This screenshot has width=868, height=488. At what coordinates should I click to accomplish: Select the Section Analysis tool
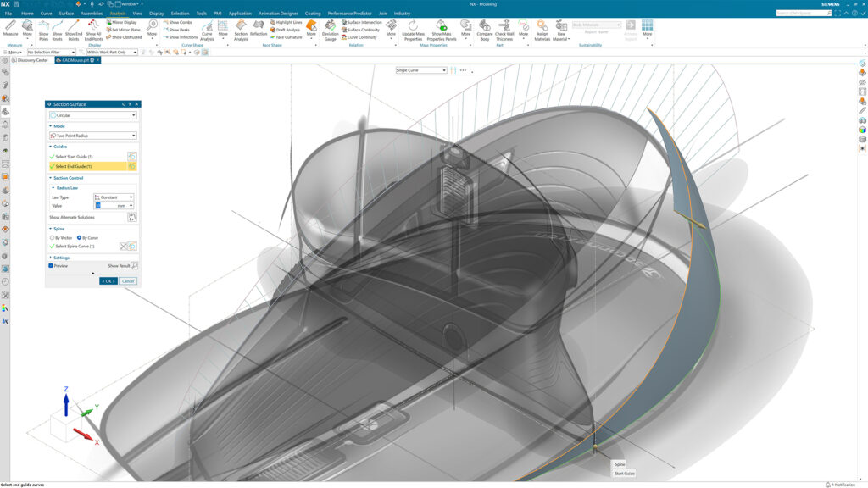tap(241, 30)
